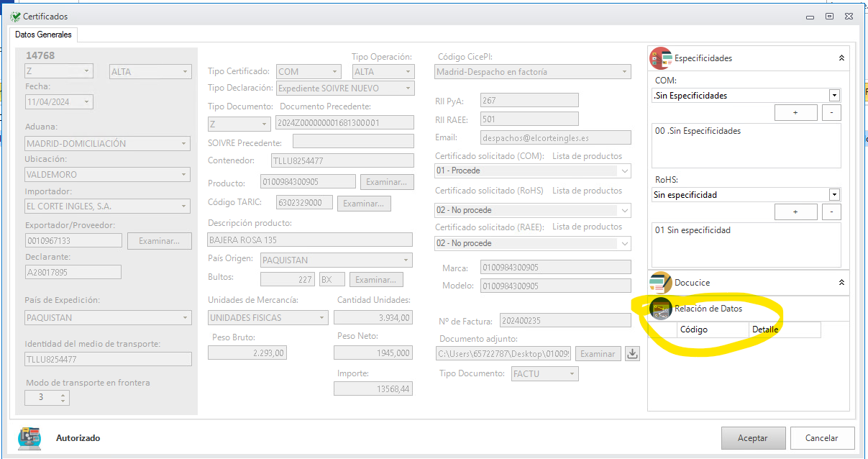This screenshot has height=459, width=868.
Task: Click the Autorizado status icon
Action: point(29,437)
